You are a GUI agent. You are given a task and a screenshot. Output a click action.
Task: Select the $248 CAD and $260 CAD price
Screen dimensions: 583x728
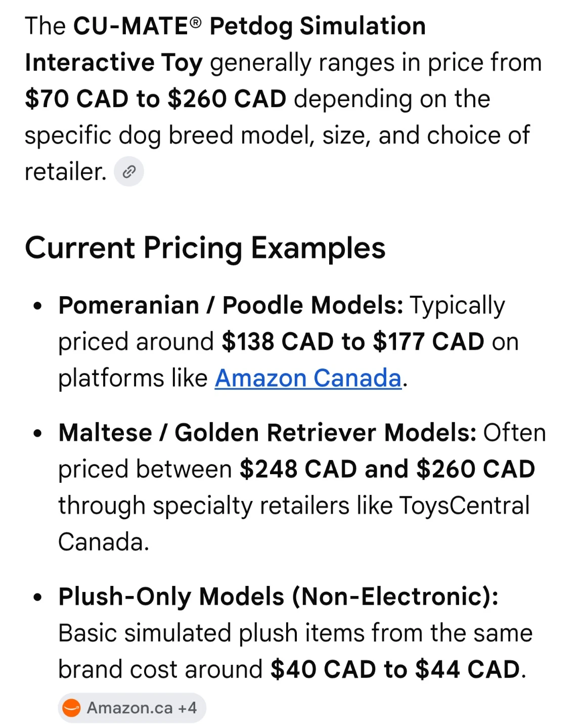click(x=387, y=469)
